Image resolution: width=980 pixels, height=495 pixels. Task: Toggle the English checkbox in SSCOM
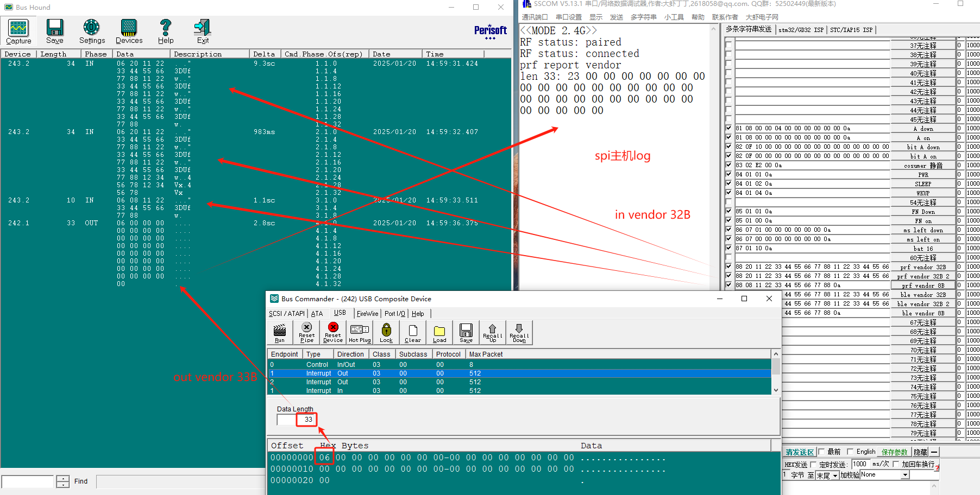[x=850, y=452]
